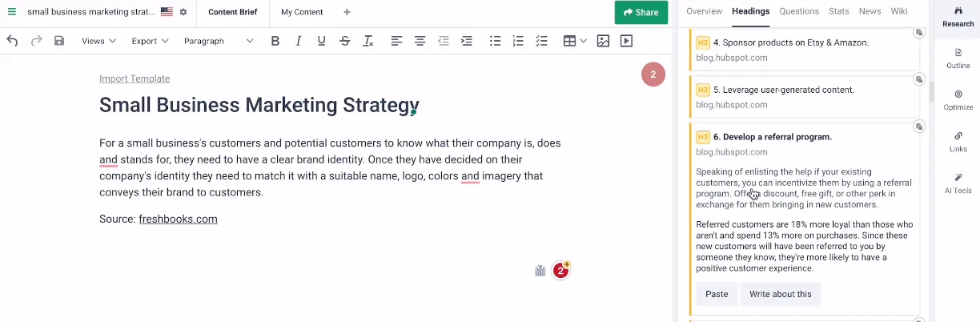The height and width of the screenshot is (322, 980).
Task: Insert image from toolbar
Action: [x=603, y=41]
